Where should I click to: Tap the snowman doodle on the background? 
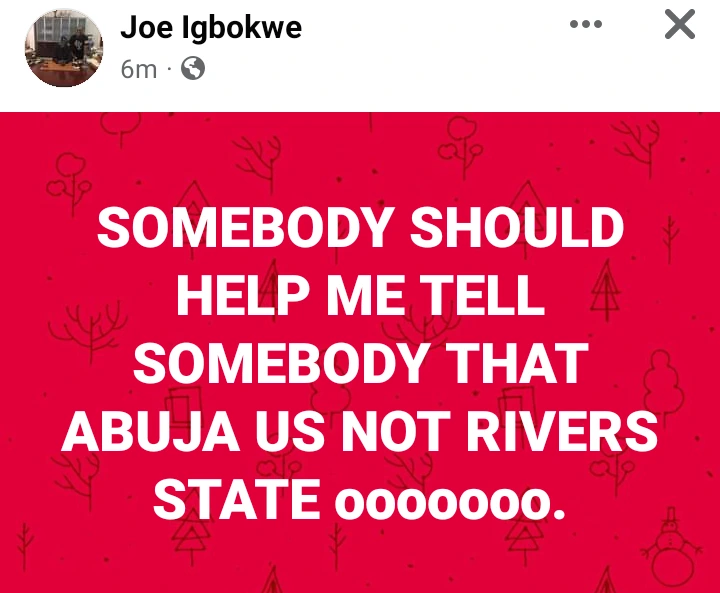click(x=671, y=547)
